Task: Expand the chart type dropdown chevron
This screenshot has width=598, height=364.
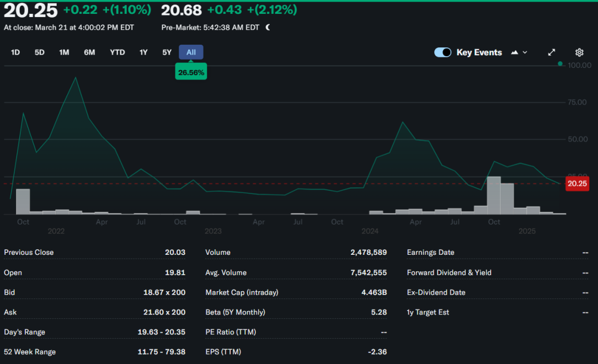Action: pos(525,52)
